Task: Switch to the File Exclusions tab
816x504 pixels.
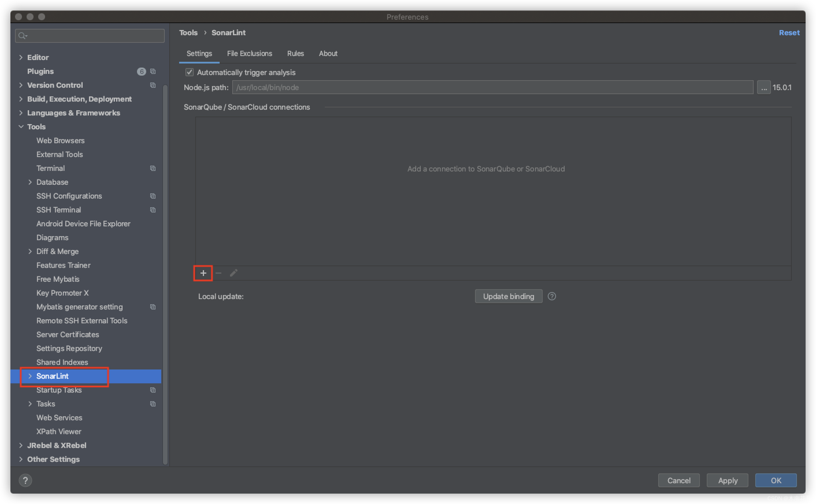Action: (250, 54)
